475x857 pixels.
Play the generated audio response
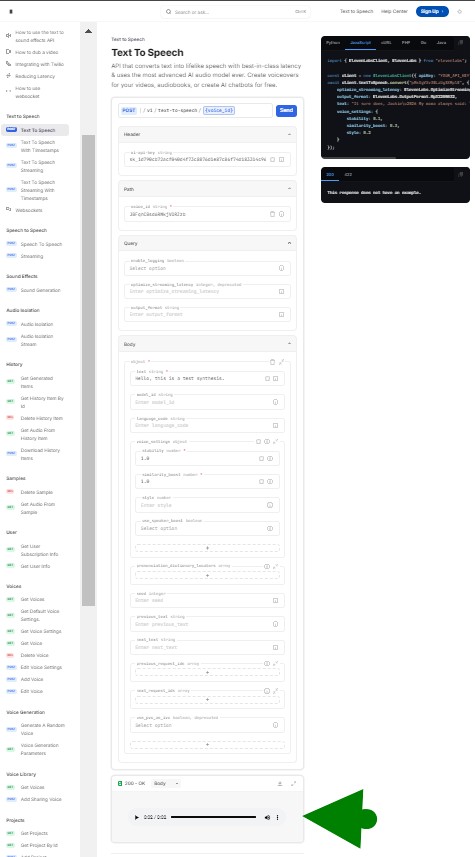(x=137, y=817)
